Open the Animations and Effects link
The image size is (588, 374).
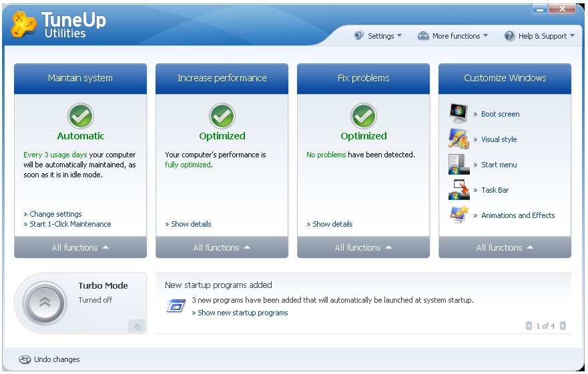518,215
